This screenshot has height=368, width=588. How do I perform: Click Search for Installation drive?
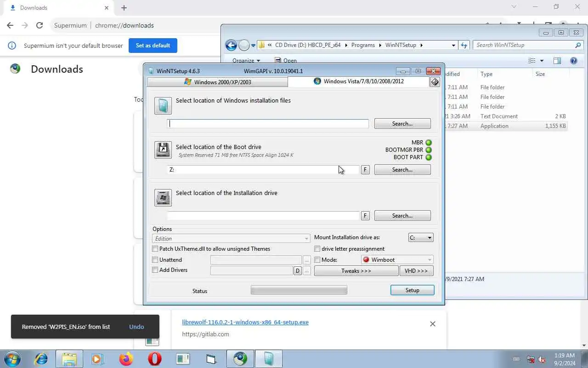click(x=402, y=216)
